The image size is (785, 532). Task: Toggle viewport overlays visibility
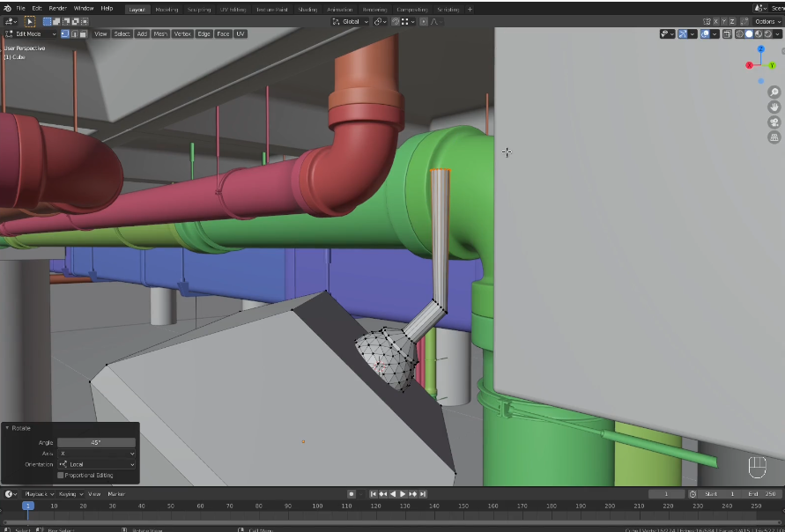705,34
